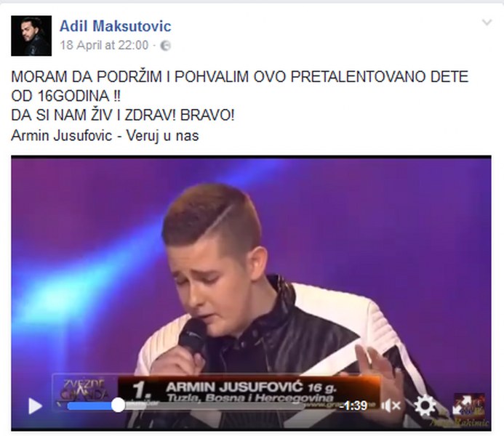Click the public globe privacy icon
The width and height of the screenshot is (504, 436).
[165, 46]
